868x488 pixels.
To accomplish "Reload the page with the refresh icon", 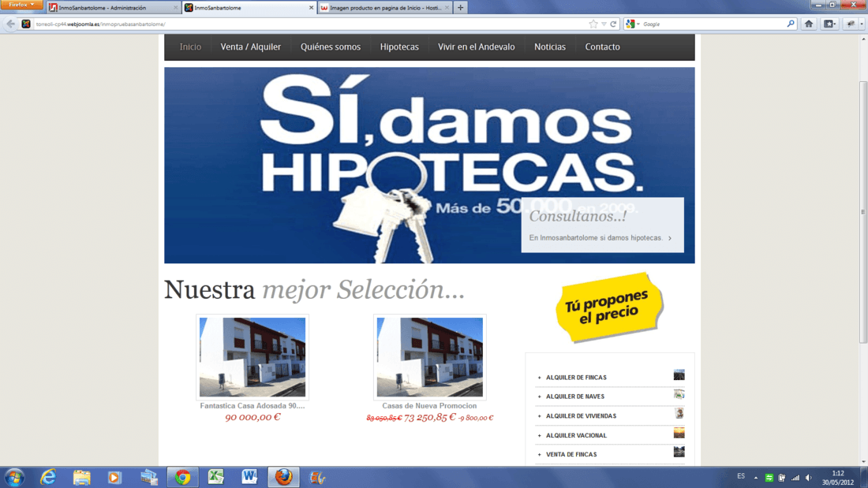I will pos(613,24).
